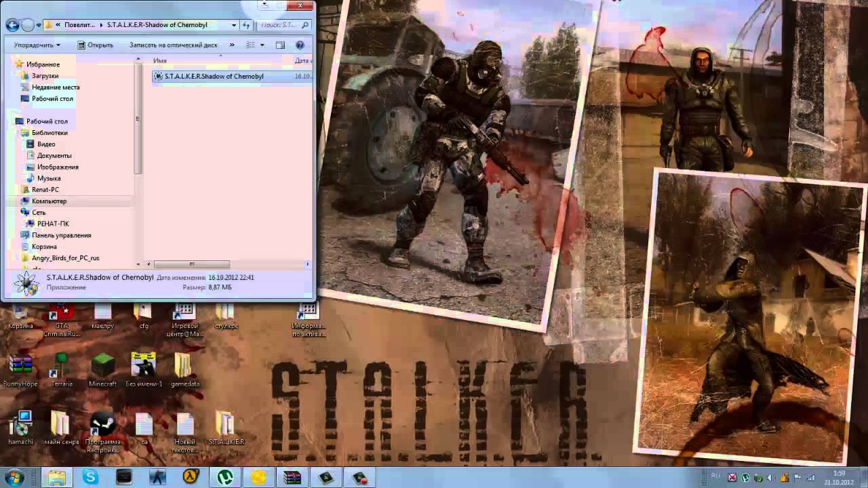Click the refresh button next to address bar

click(247, 25)
